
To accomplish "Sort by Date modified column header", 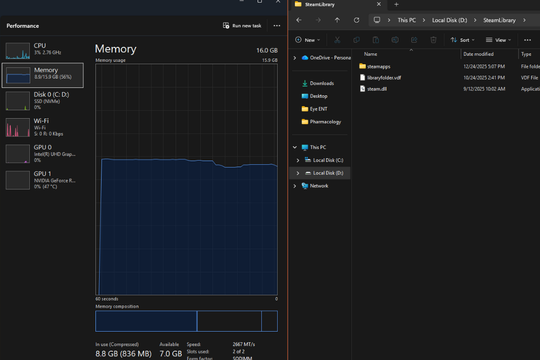I will 478,54.
